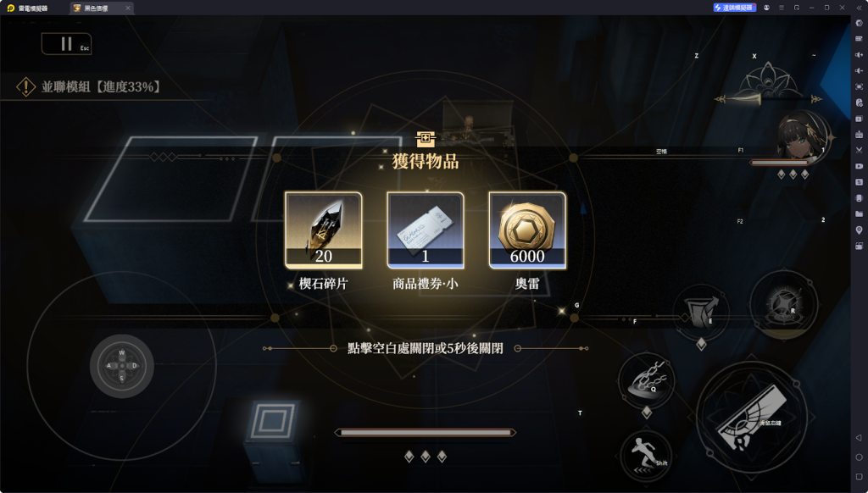Click the virtual WASD joystick center

[122, 366]
